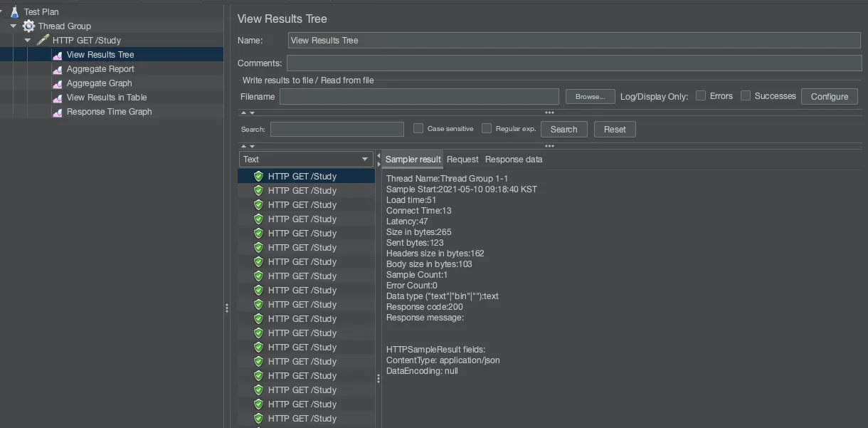868x428 pixels.
Task: Toggle the Regular exp. checkbox
Action: tap(487, 128)
